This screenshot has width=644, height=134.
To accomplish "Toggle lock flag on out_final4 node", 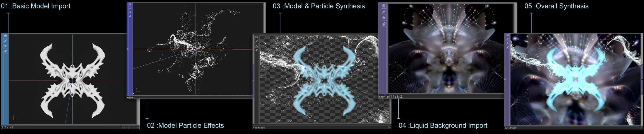I will pyautogui.click(x=507, y=47).
